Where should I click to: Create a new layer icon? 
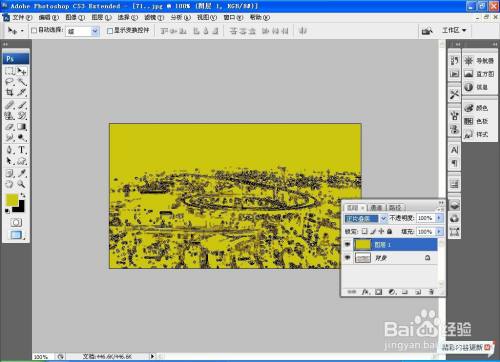click(418, 292)
